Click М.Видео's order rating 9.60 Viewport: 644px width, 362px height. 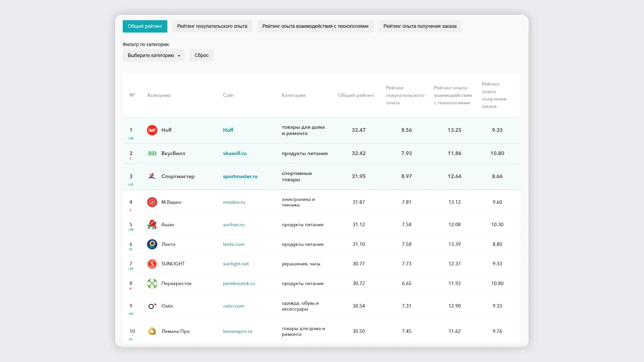pos(497,202)
